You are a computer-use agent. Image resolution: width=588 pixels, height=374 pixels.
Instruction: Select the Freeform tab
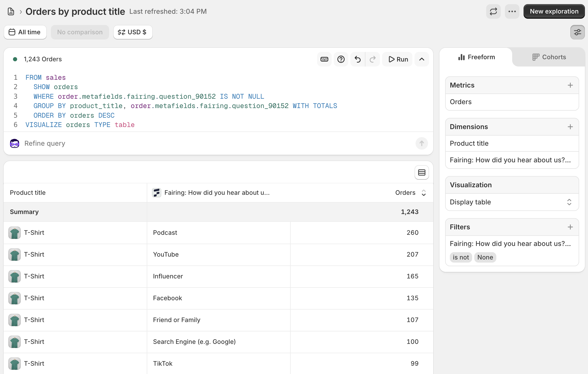click(476, 57)
